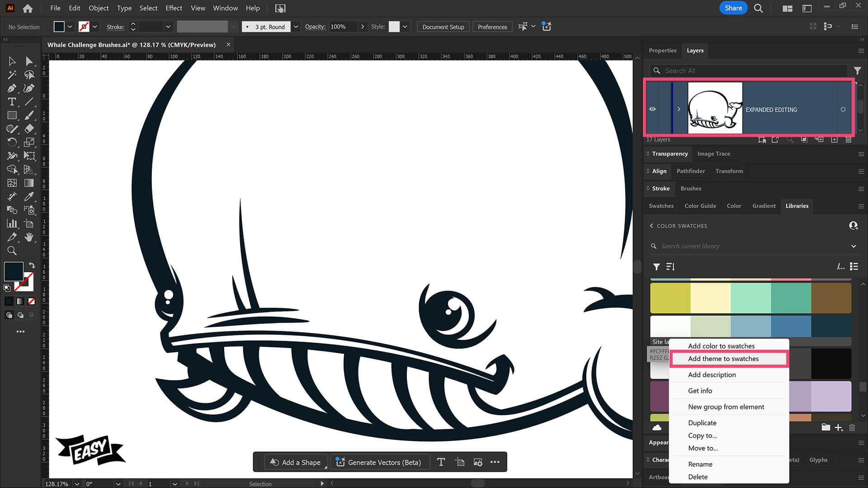This screenshot has width=868, height=488.
Task: Click the target circle of EXPANDED EDITING layer
Action: pyautogui.click(x=843, y=109)
